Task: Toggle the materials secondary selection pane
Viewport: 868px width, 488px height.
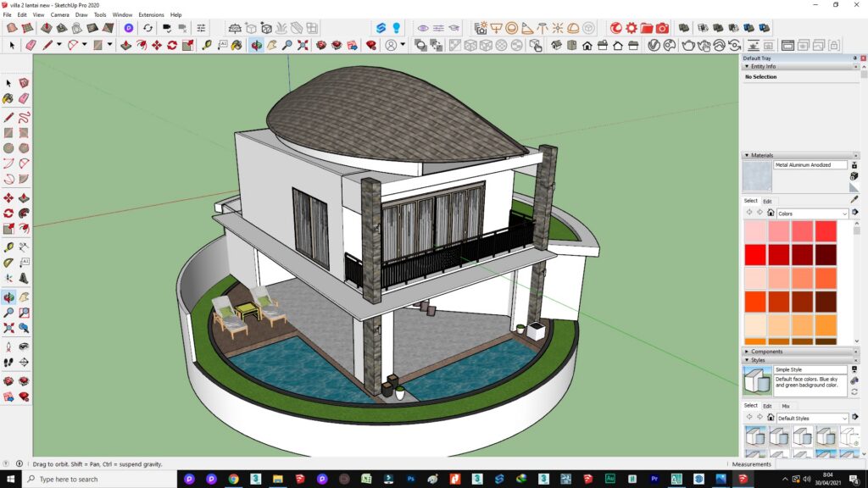Action: pyautogui.click(x=854, y=165)
